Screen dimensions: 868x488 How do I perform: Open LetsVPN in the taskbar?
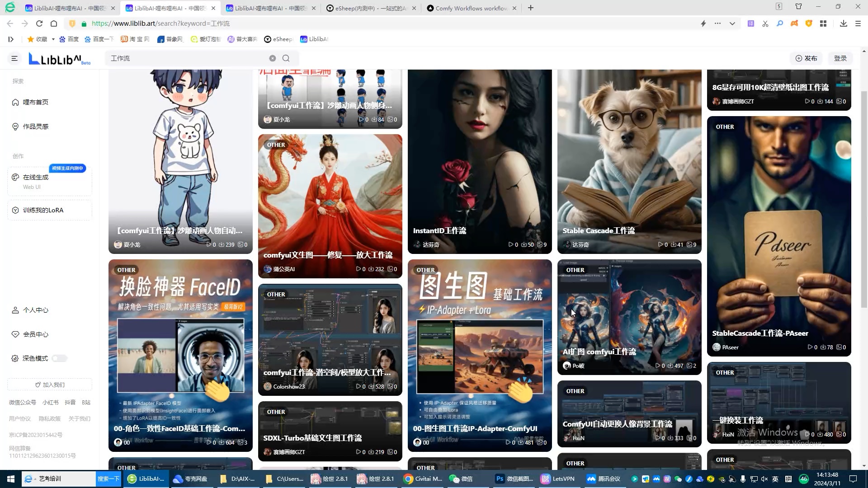point(558,479)
